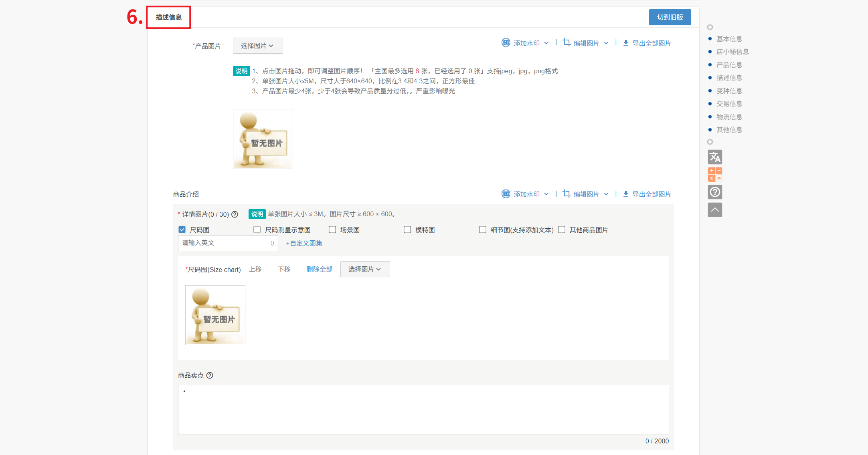Click the +自定义图集 link
Screen dimensions: 868x455
(x=304, y=243)
